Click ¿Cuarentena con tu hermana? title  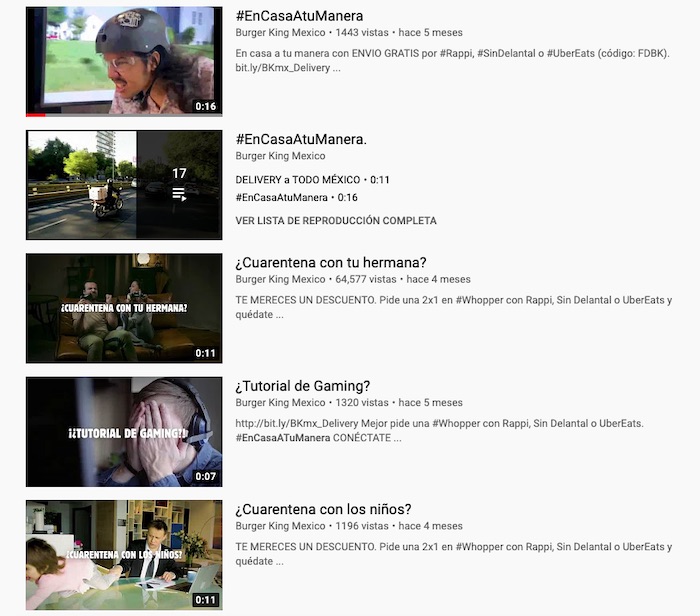pyautogui.click(x=317, y=263)
